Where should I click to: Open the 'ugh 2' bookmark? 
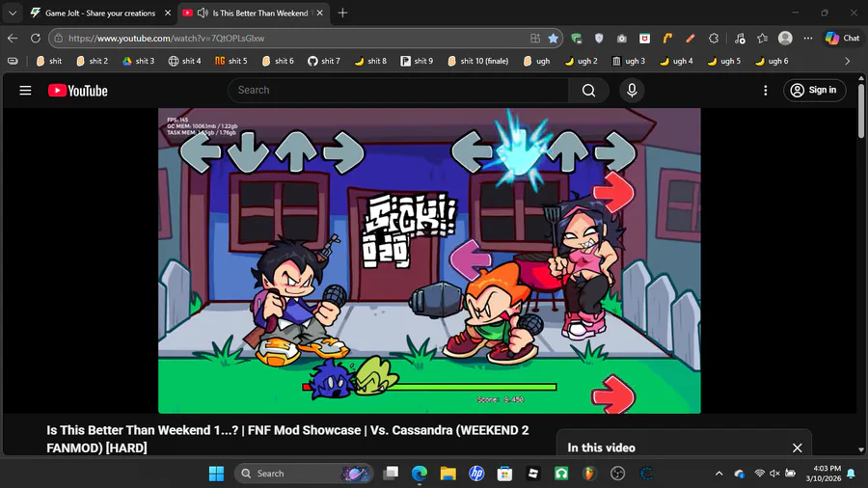pyautogui.click(x=581, y=61)
